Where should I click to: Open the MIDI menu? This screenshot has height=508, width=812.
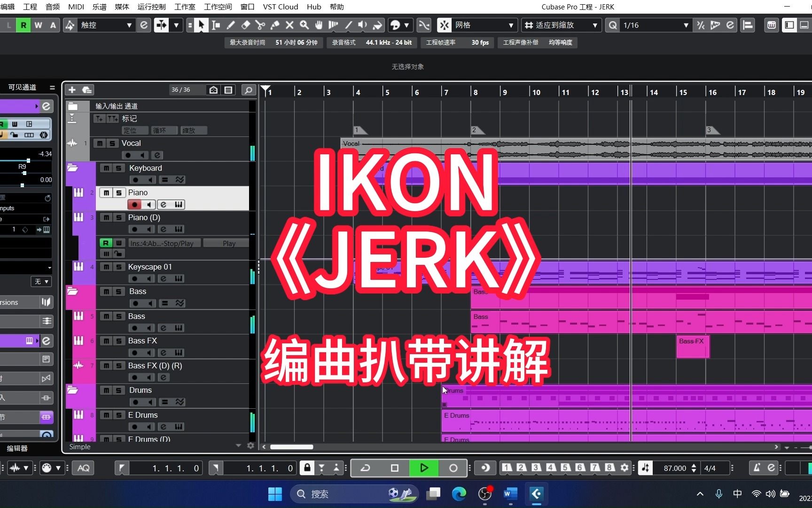click(76, 7)
